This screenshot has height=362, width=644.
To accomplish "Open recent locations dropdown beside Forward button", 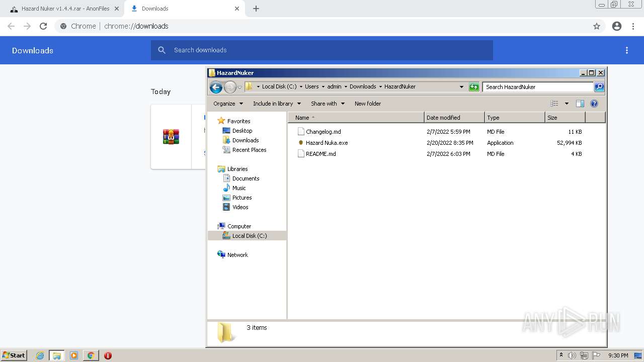I will pyautogui.click(x=240, y=87).
